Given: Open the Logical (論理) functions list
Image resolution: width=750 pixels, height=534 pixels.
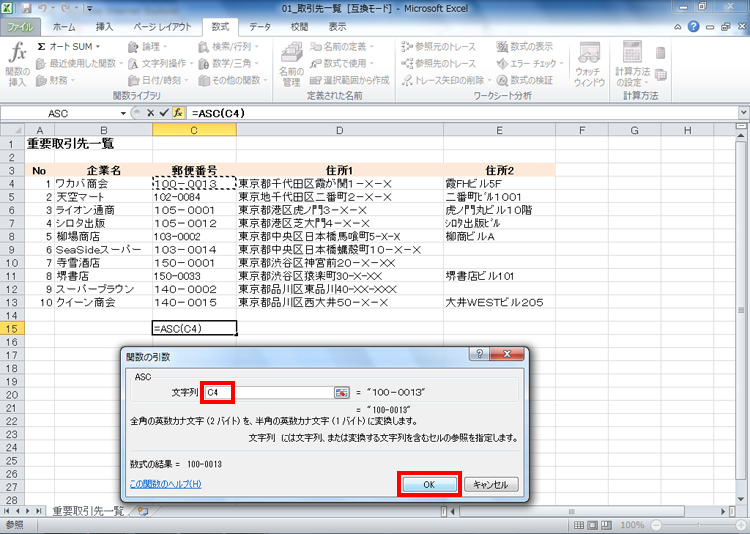Looking at the screenshot, I should [x=148, y=47].
